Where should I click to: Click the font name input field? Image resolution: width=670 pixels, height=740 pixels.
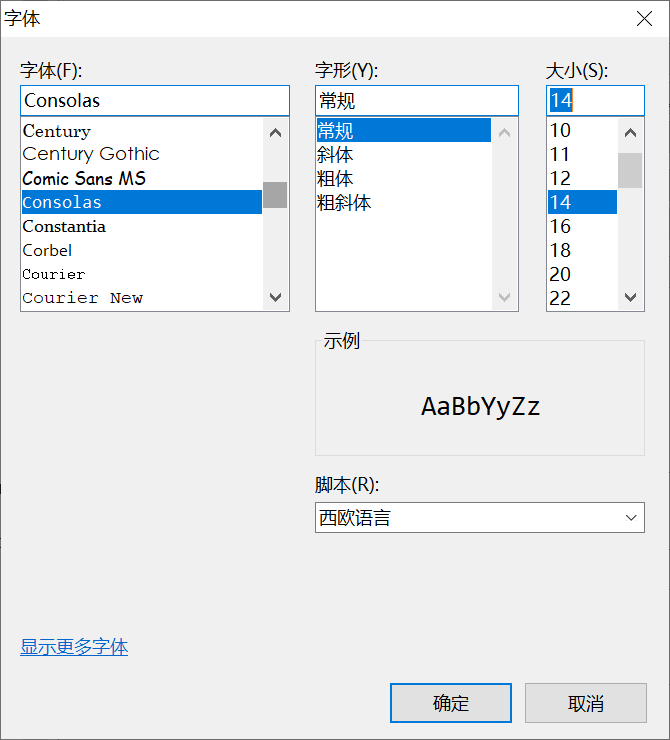click(x=154, y=100)
